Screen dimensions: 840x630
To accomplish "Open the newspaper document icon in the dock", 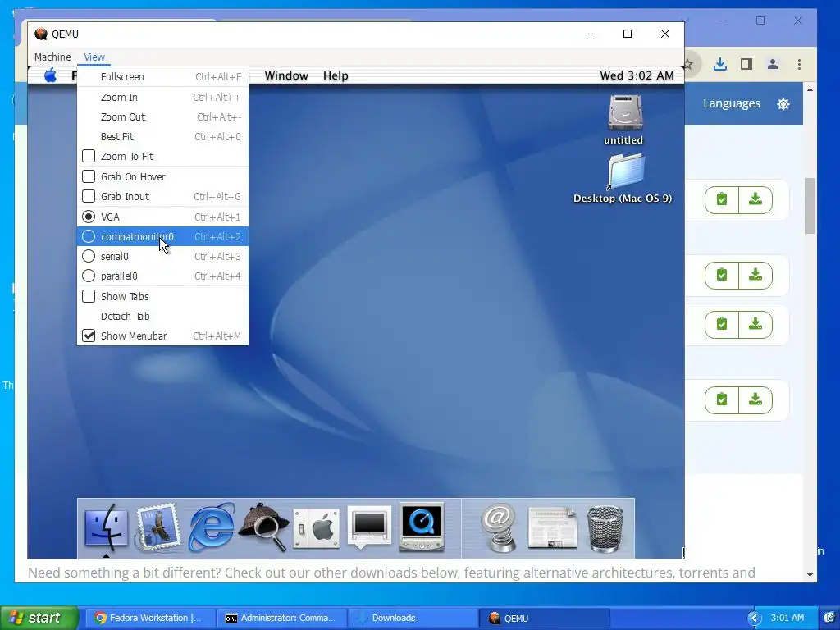I will pyautogui.click(x=552, y=528).
